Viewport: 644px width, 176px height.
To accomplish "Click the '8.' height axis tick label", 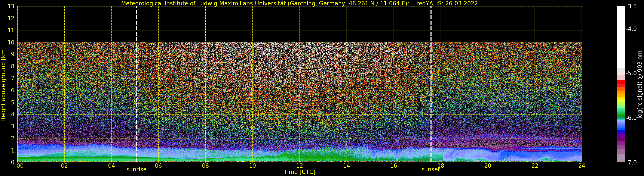I will point(13,66).
